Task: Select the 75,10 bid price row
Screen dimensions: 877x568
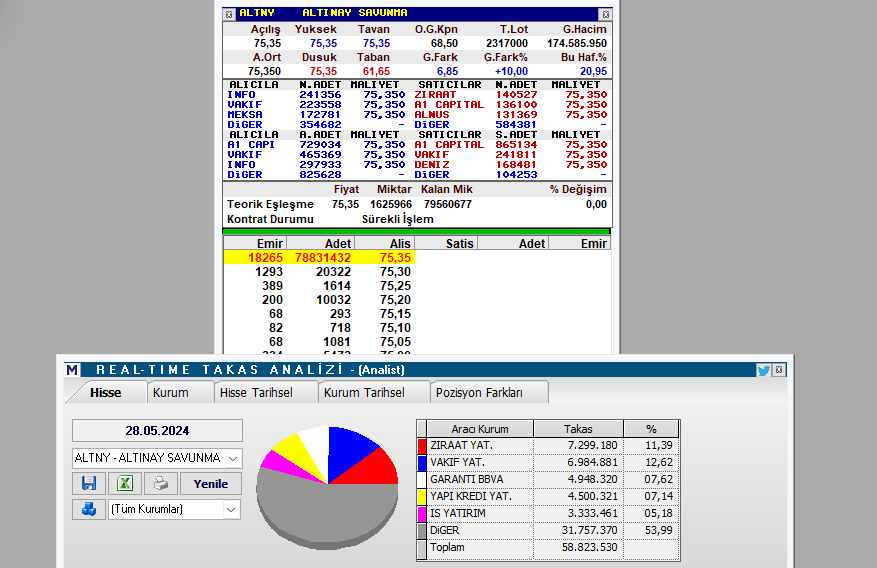Action: [319, 328]
